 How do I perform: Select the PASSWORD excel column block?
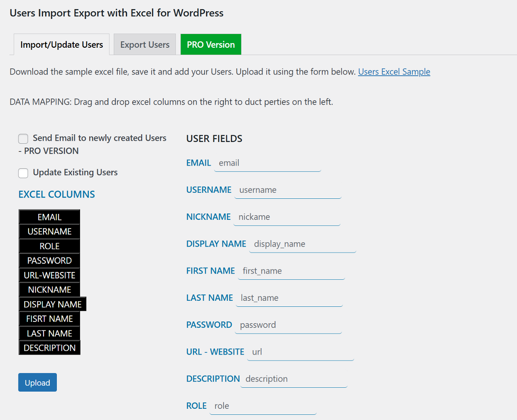(x=49, y=260)
